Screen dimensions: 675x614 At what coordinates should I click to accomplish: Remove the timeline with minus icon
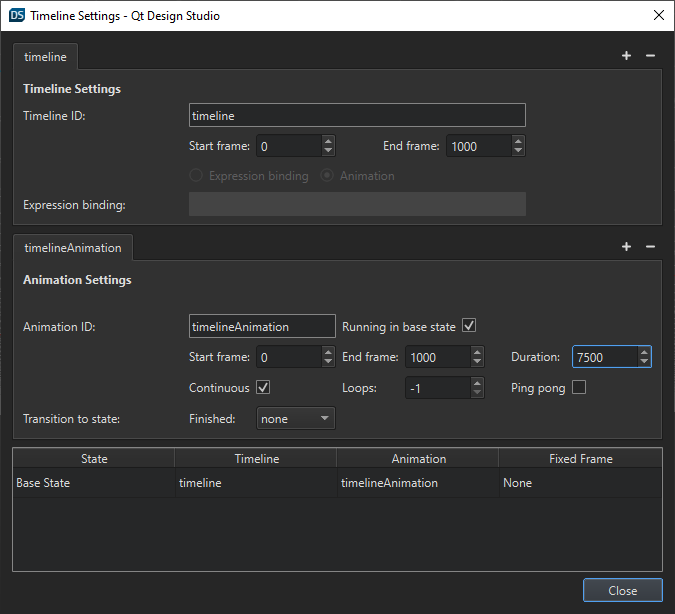coord(650,56)
